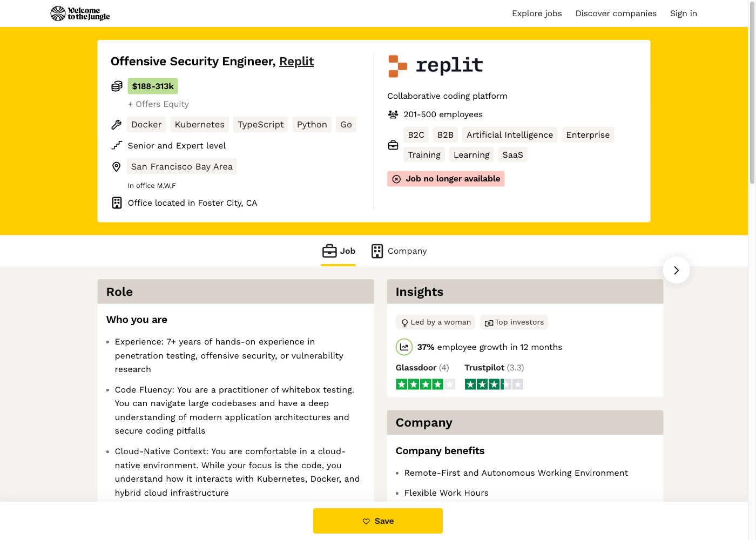Click '37% employee growth in 12 months'
This screenshot has width=756, height=540.
pos(490,347)
